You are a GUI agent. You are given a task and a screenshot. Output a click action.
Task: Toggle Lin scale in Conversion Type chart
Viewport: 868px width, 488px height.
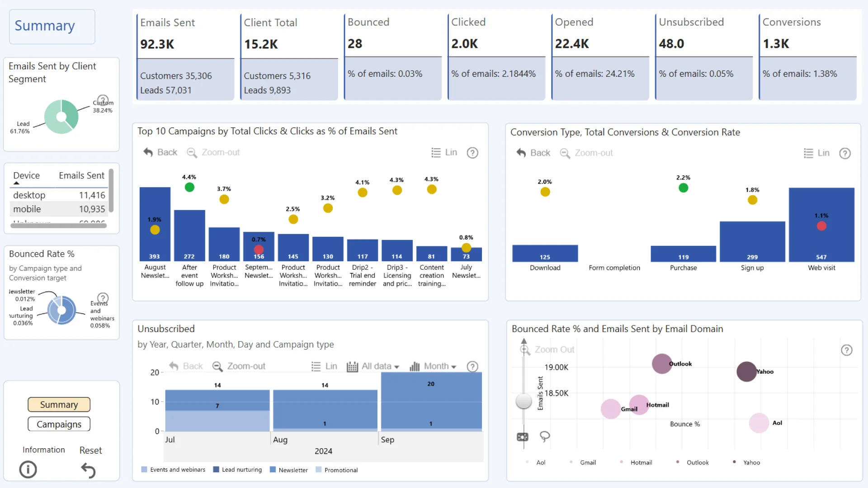[x=816, y=153]
